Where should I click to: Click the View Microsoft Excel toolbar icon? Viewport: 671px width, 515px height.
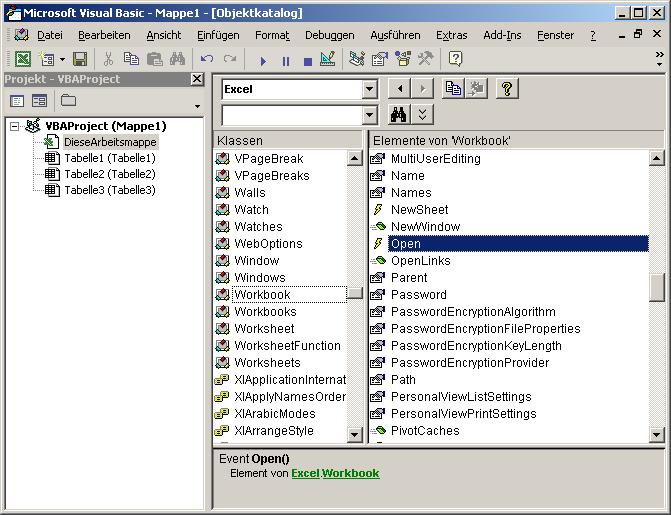[x=23, y=59]
